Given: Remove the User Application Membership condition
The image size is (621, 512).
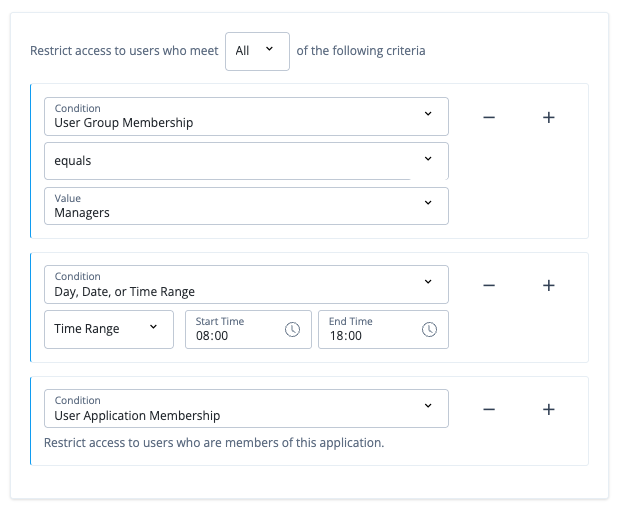Looking at the screenshot, I should tap(489, 409).
